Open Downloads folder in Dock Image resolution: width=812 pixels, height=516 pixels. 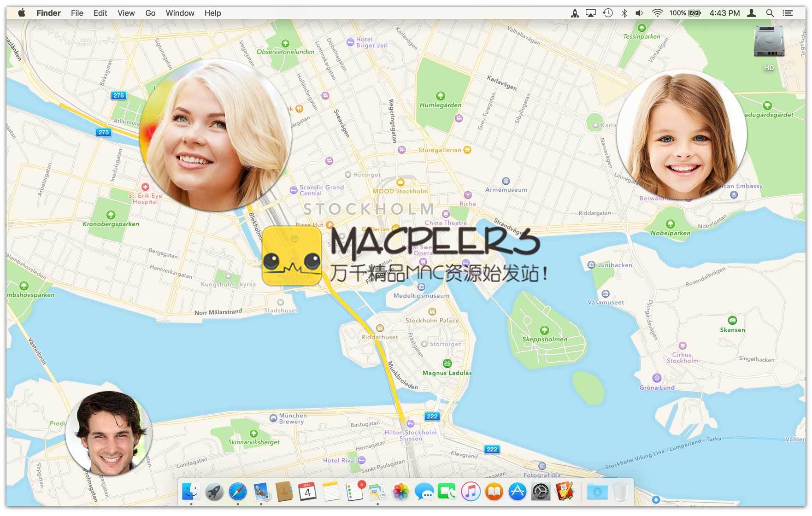coord(597,492)
